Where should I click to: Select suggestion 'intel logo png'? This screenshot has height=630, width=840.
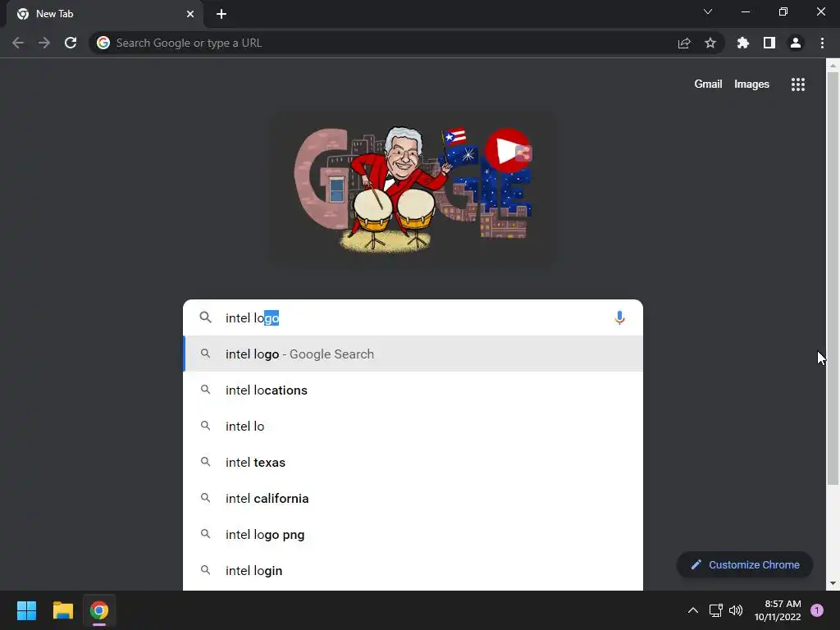click(x=413, y=534)
